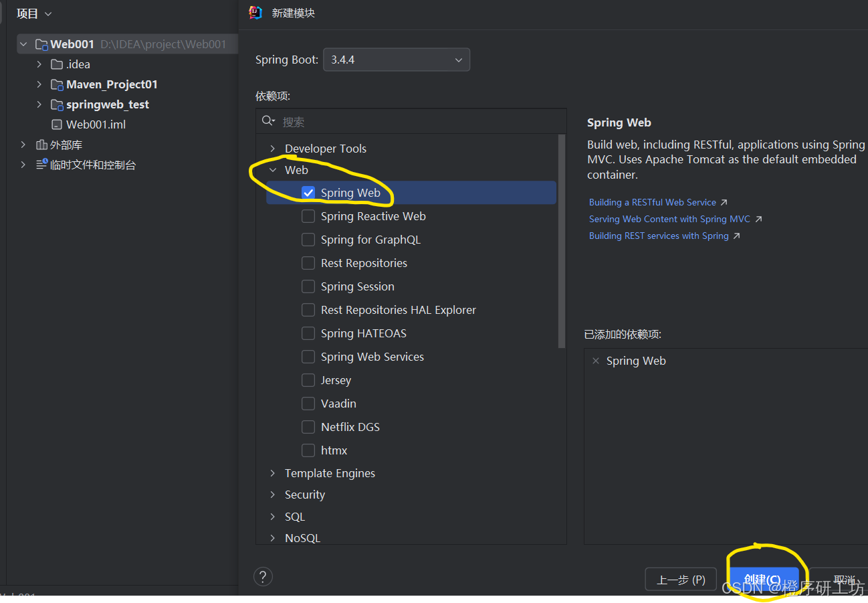Open the 项目 view selector dropdown
The image size is (868, 603).
pyautogui.click(x=34, y=13)
